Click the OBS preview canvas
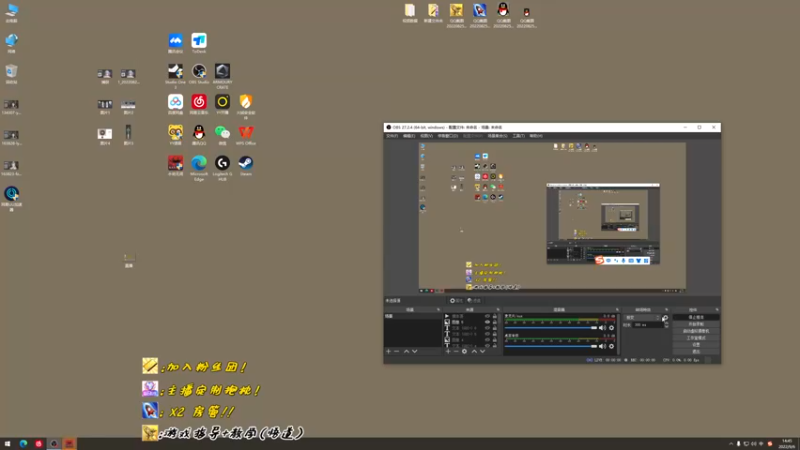Screen dimensions: 800x450 point(552,218)
